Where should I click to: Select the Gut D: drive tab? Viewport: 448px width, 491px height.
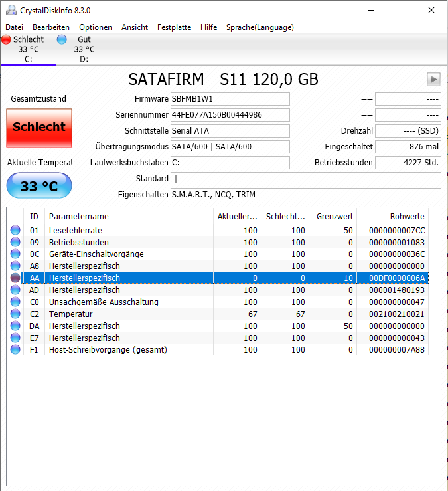[84, 49]
